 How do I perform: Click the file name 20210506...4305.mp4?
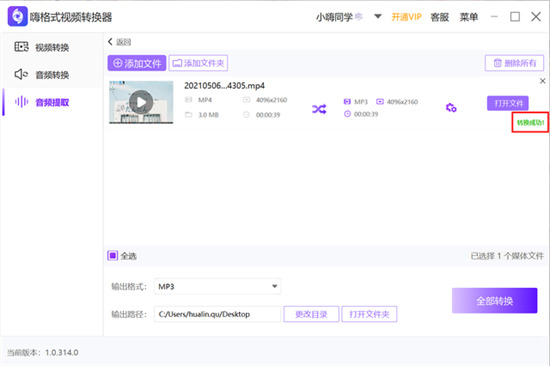click(224, 86)
